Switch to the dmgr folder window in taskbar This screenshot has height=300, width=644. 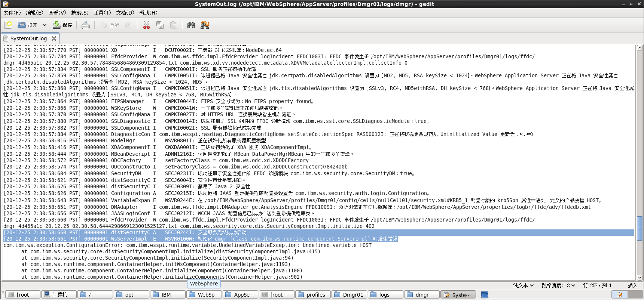[x=422, y=295]
